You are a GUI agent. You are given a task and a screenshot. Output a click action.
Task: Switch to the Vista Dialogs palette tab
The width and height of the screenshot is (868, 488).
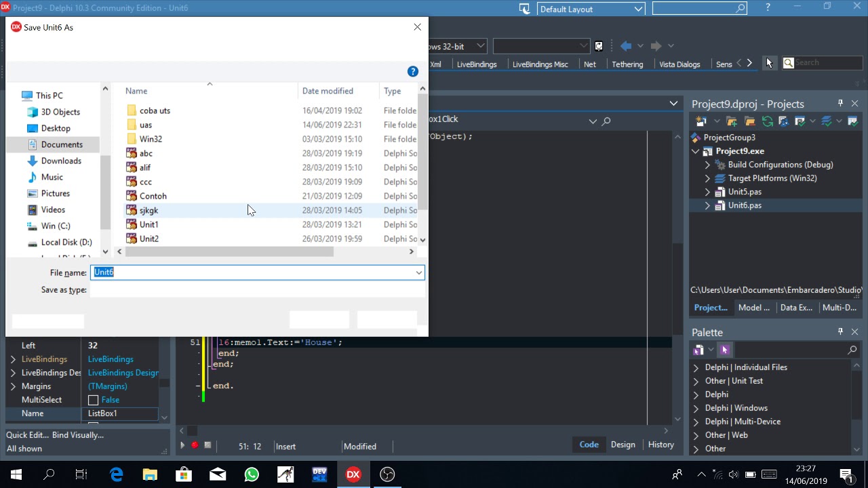tap(679, 64)
